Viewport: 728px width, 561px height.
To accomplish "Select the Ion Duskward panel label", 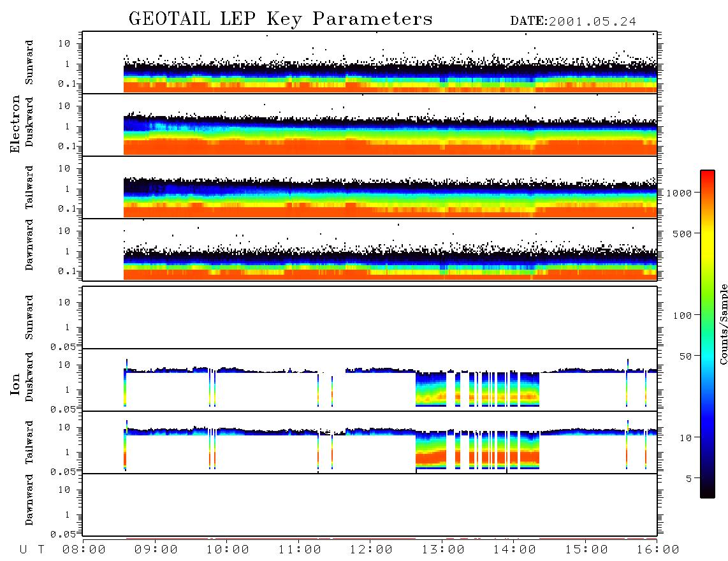I will [29, 377].
